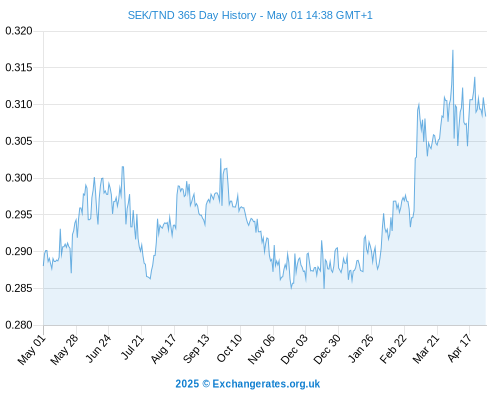Screen dimensions: 495x400
Task: Select the Mar 21 x-axis date label
Action: pos(426,349)
